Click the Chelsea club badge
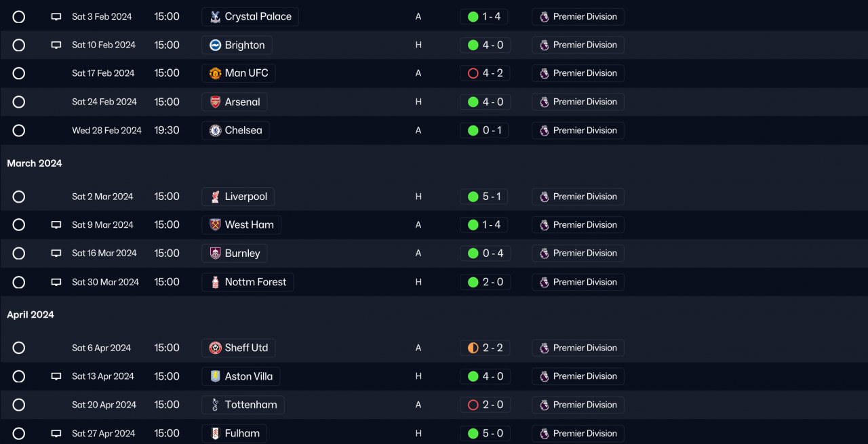This screenshot has height=444, width=868. point(215,131)
